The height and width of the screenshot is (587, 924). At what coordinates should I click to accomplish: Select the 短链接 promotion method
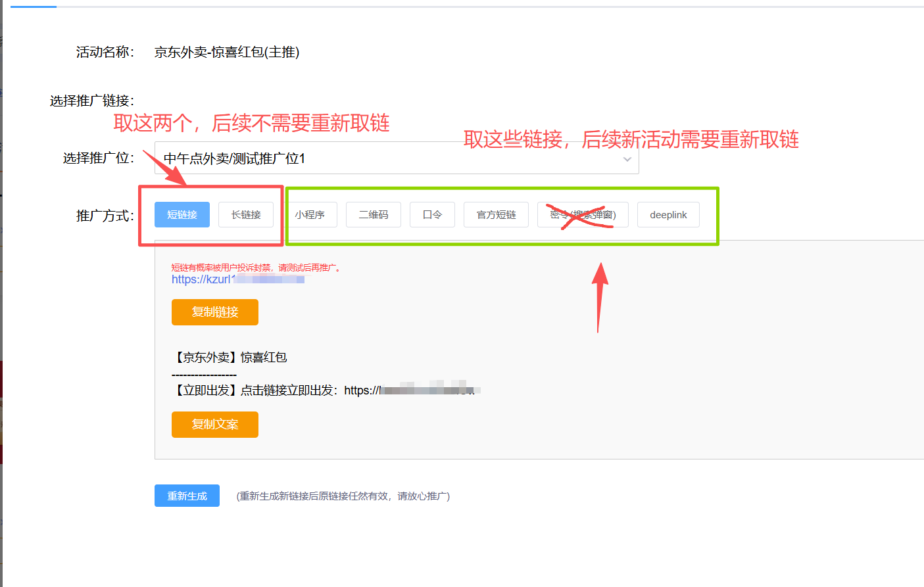182,215
